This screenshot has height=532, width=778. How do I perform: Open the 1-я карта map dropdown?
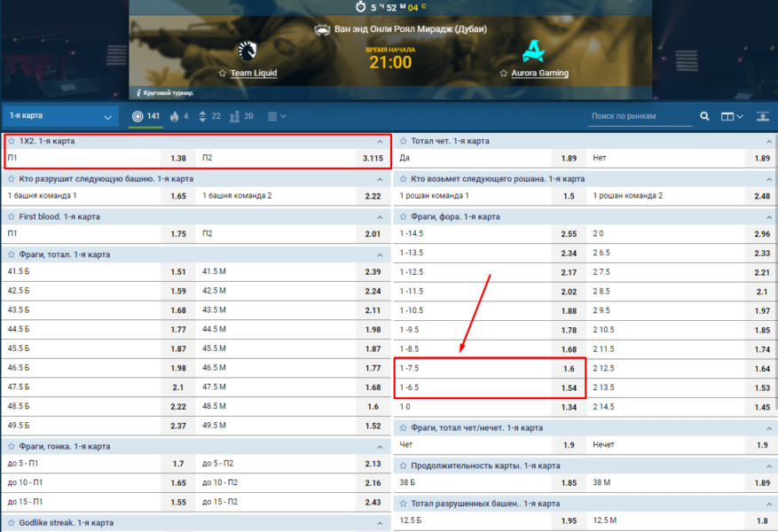pyautogui.click(x=60, y=116)
